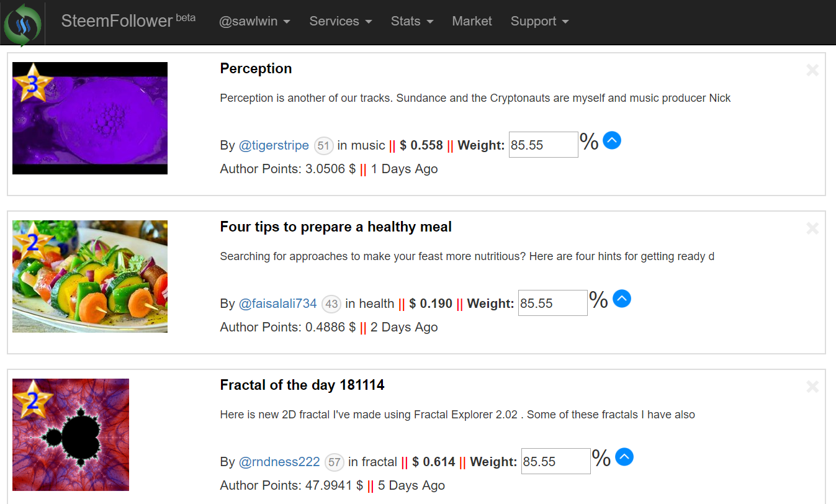Open the @sawlwin account dropdown

coord(254,21)
